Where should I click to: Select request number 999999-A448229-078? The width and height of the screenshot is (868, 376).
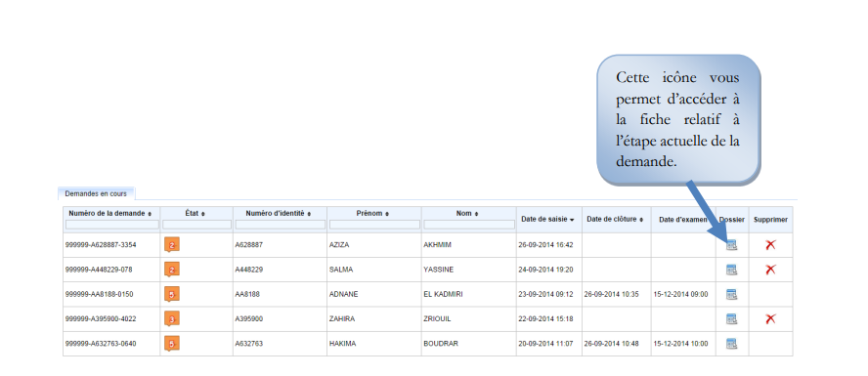98,270
